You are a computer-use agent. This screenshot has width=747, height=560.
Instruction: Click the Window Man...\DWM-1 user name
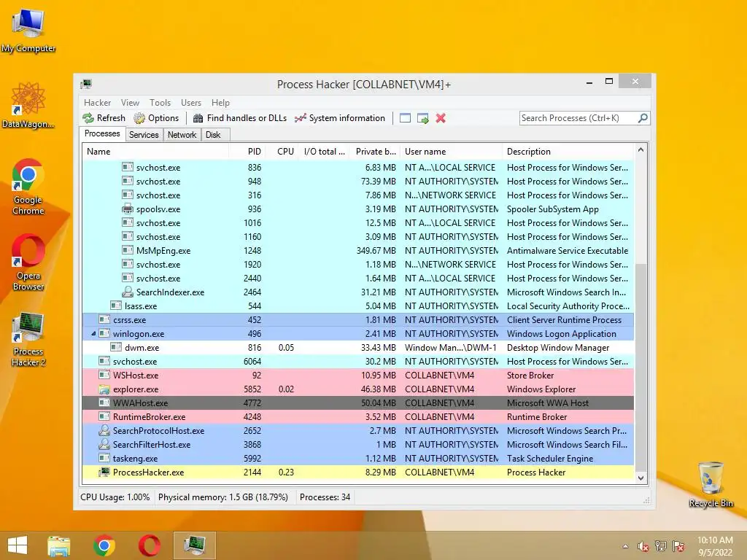450,348
